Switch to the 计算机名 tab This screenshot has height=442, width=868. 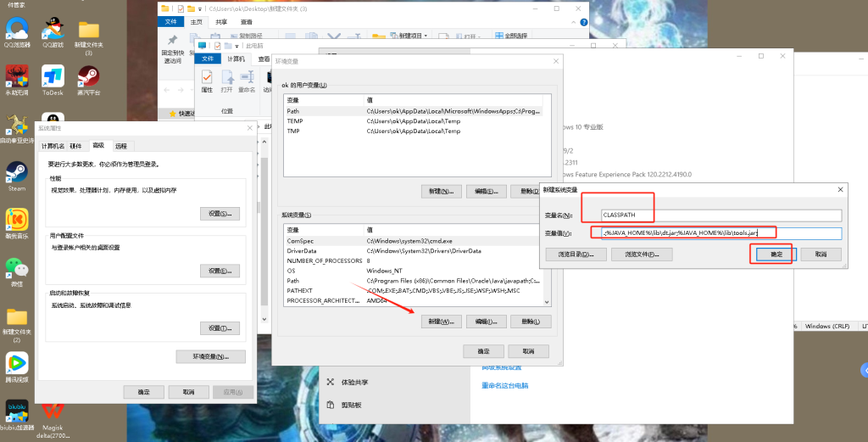pos(53,146)
